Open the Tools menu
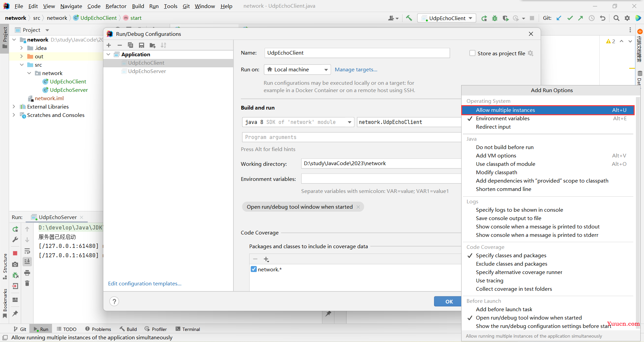644x342 pixels. pyautogui.click(x=170, y=6)
